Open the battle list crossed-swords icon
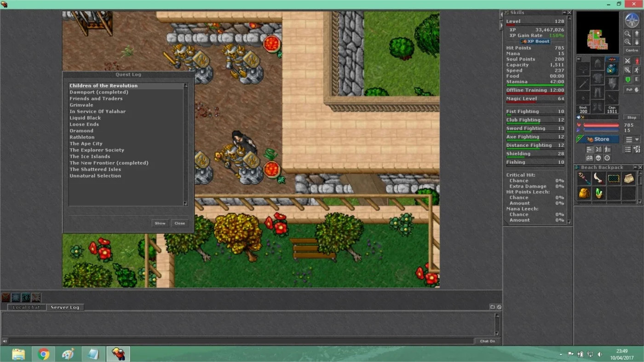 click(x=598, y=149)
